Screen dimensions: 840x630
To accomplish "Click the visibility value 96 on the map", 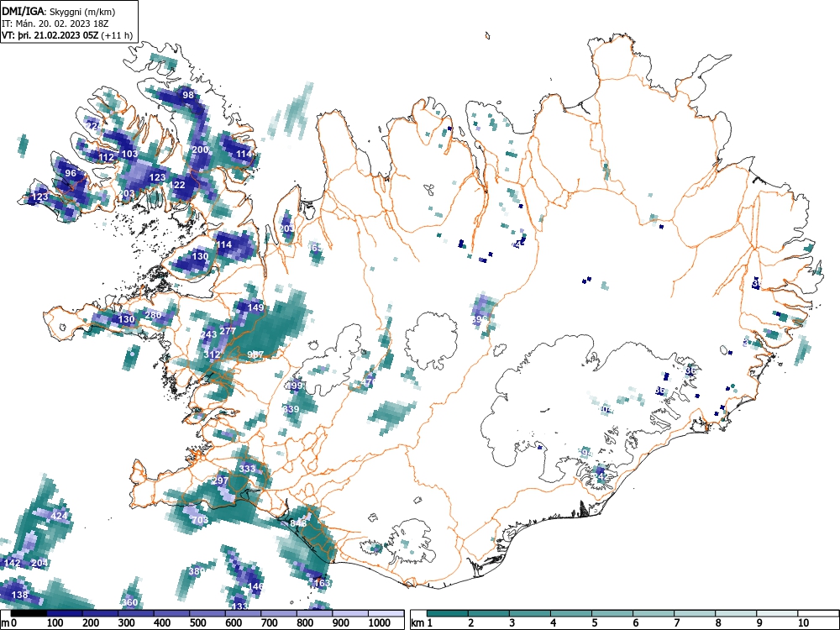I will 71,173.
